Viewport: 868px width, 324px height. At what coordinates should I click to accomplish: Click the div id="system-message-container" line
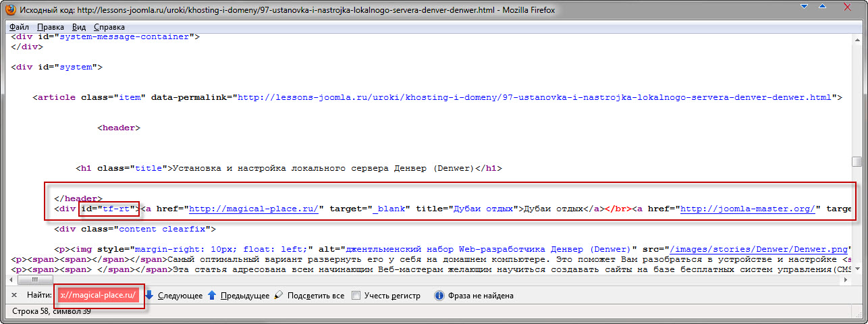click(x=105, y=37)
